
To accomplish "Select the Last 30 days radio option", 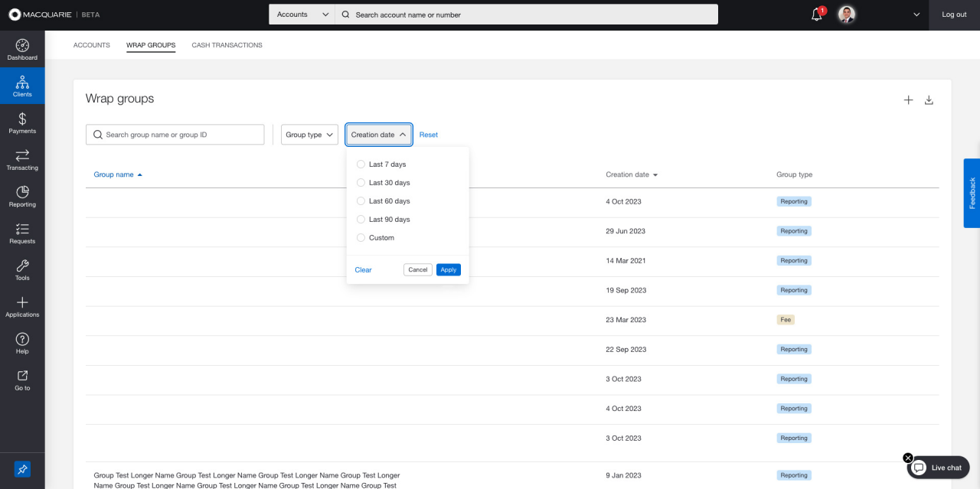I will [361, 183].
